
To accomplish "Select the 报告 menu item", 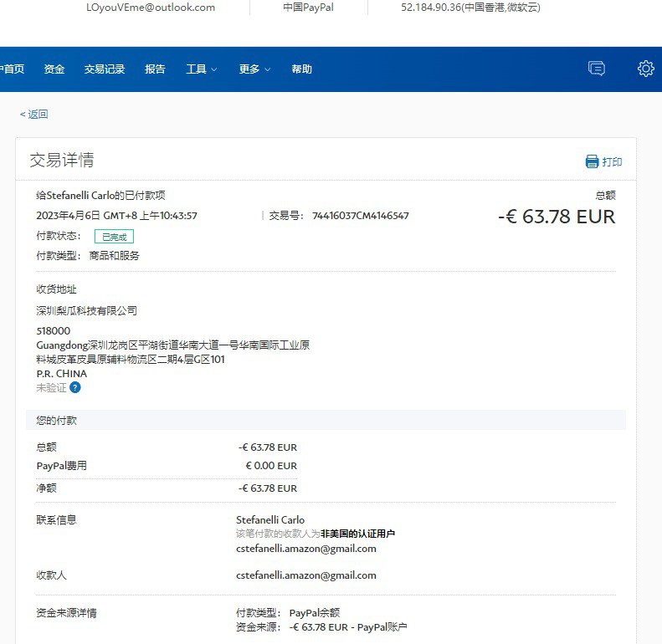I will (x=155, y=69).
